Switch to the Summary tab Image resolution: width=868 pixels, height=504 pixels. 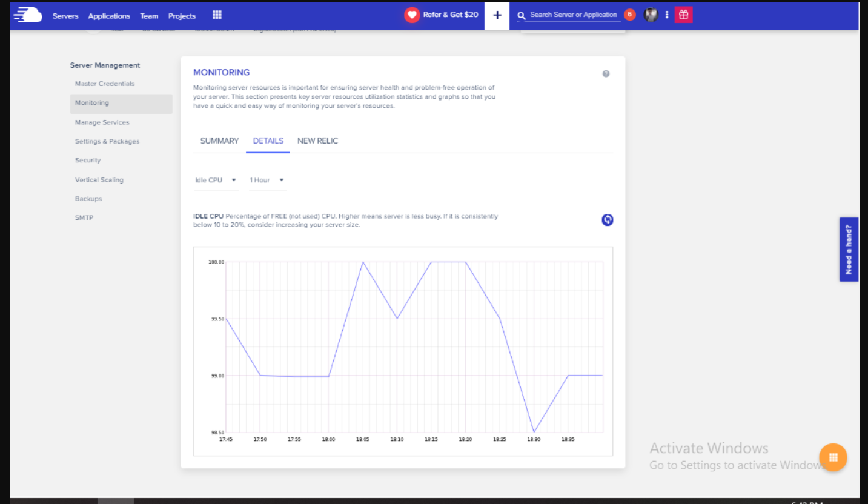[219, 141]
